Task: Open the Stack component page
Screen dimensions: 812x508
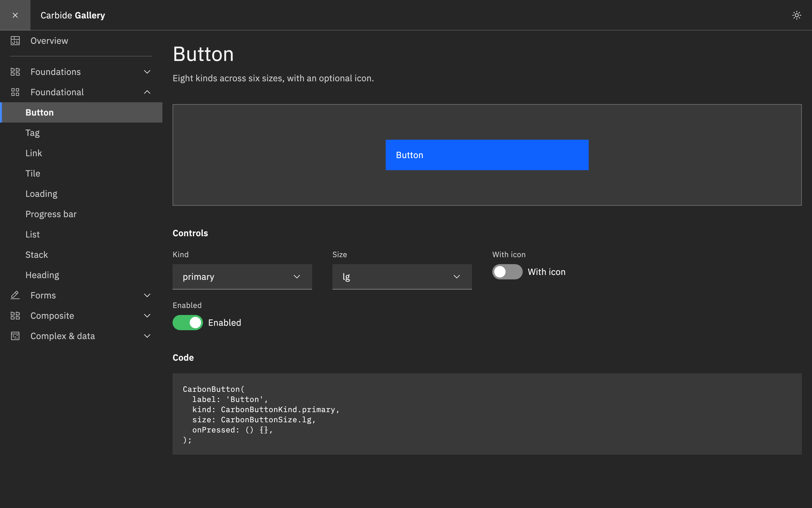Action: tap(81, 255)
